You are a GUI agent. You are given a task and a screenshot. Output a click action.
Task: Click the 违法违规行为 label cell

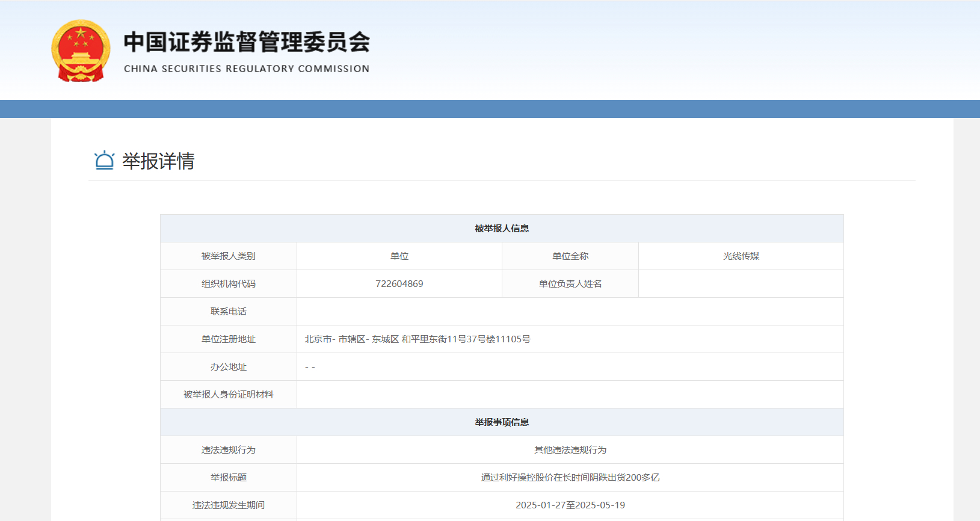point(229,450)
